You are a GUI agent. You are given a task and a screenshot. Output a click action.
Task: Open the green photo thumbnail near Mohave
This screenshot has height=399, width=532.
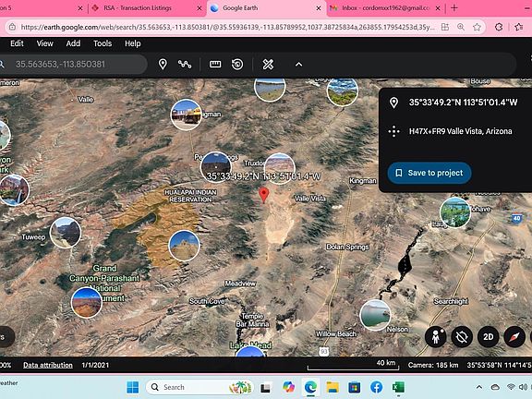click(x=455, y=212)
